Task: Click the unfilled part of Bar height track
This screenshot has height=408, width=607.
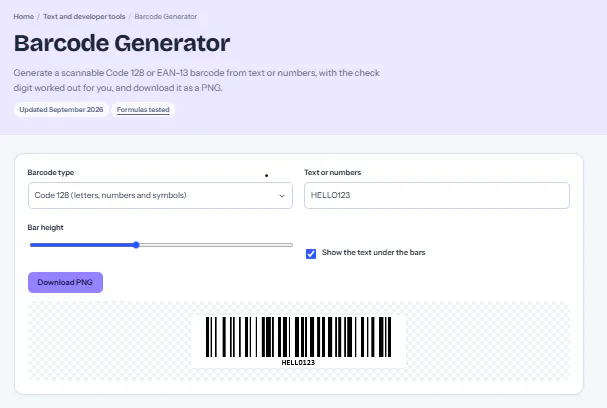Action: [216, 245]
